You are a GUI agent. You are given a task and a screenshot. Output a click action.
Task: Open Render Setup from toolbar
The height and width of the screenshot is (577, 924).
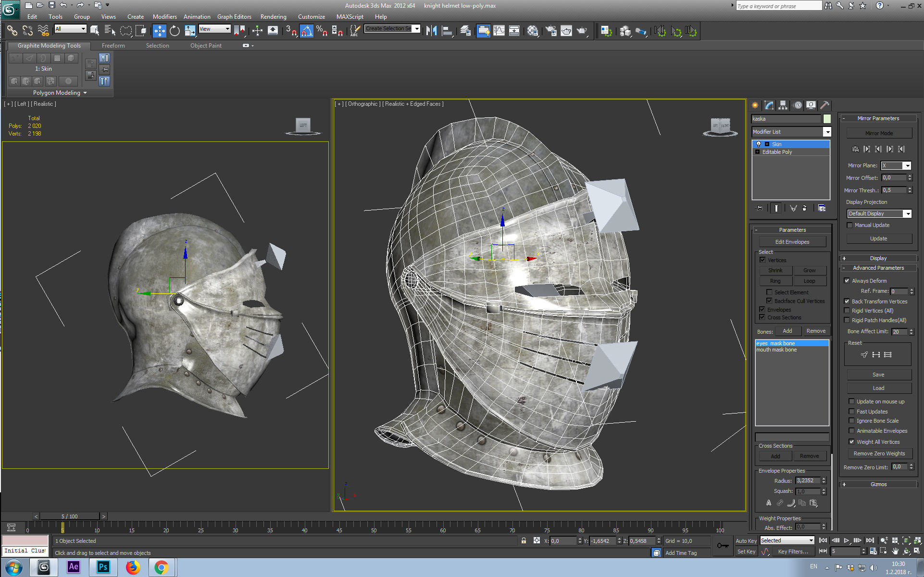click(x=551, y=31)
